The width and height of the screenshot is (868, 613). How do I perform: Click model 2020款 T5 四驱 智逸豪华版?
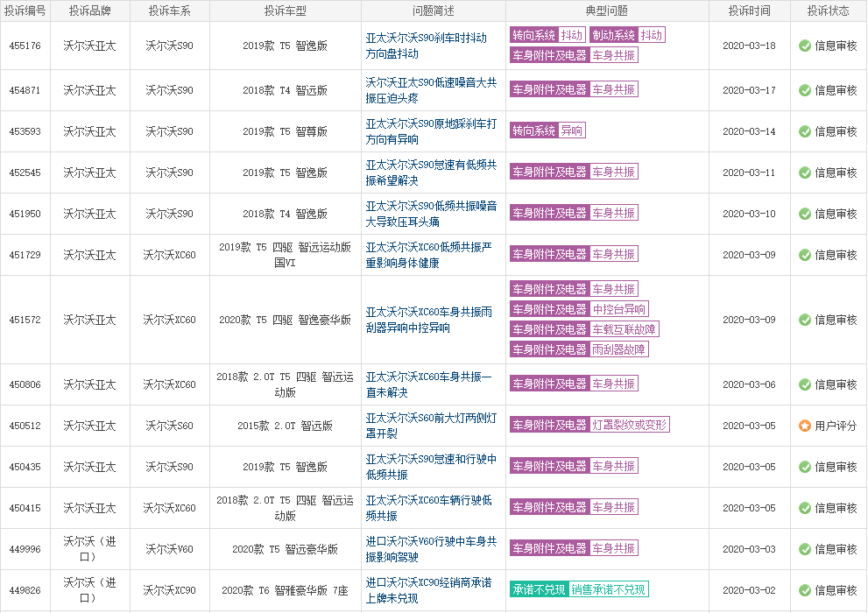(285, 320)
